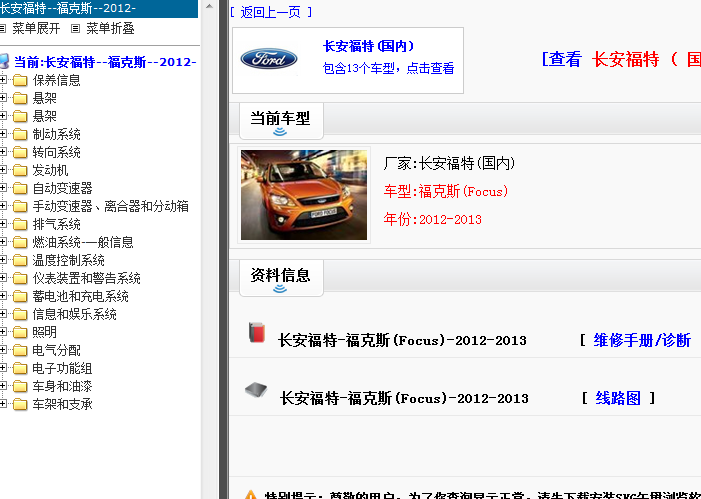Image resolution: width=701 pixels, height=499 pixels.
Task: Click the folder icon of 保养信息
Action: click(20, 80)
